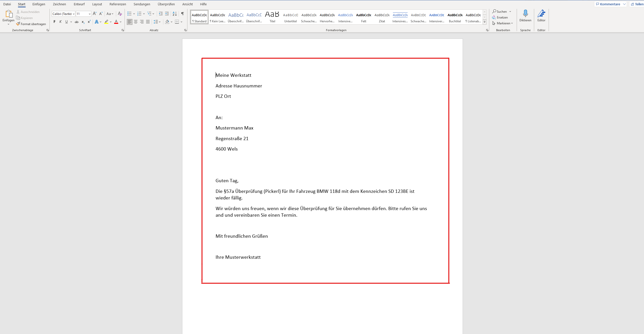Open Schriftart dialog launcher
Image resolution: width=644 pixels, height=334 pixels.
123,30
